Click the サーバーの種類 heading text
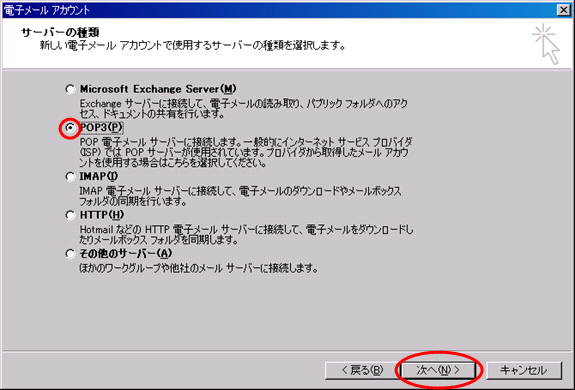575x390 pixels. point(60,32)
